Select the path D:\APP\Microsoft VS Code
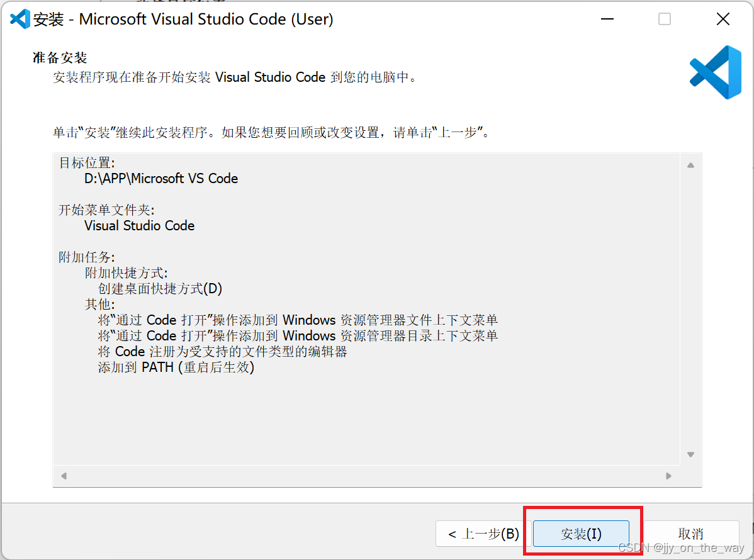754x560 pixels. [x=161, y=178]
